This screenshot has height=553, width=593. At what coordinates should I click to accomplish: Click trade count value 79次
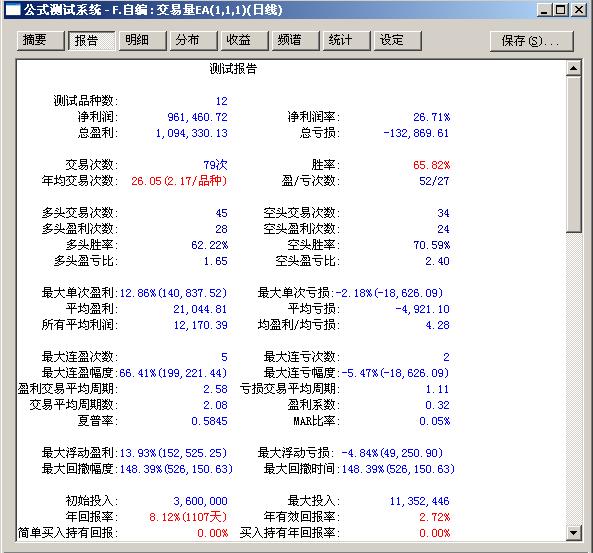216,165
